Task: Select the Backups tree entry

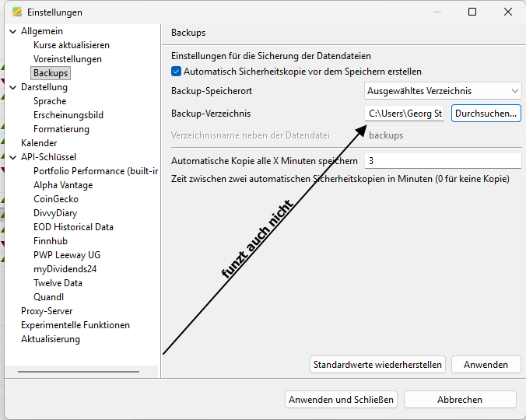Action: pyautogui.click(x=51, y=73)
